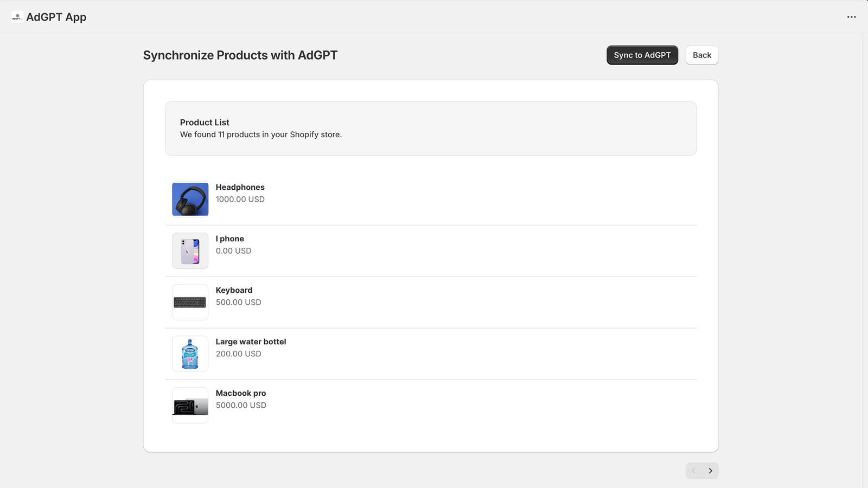Open the three-dot more options menu
Screen dimensions: 868x488
851,17
